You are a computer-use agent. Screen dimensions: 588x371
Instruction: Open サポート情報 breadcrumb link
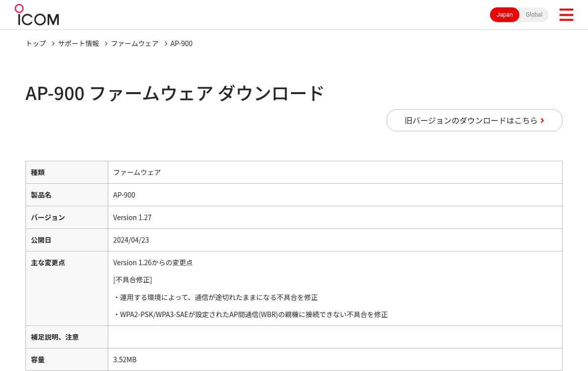78,44
